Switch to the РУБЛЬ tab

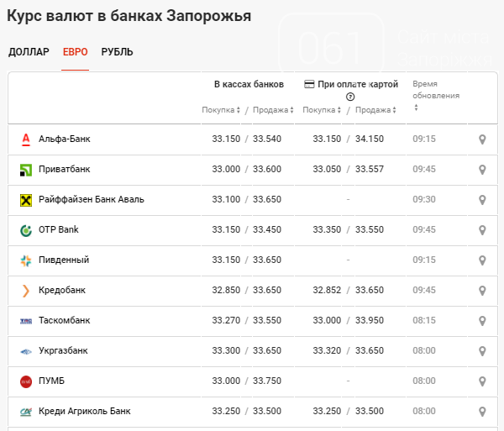117,52
